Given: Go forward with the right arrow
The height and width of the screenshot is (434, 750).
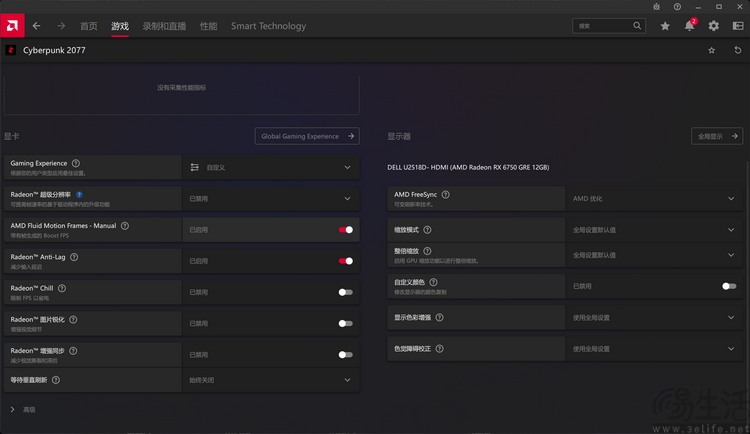Looking at the screenshot, I should (x=61, y=26).
